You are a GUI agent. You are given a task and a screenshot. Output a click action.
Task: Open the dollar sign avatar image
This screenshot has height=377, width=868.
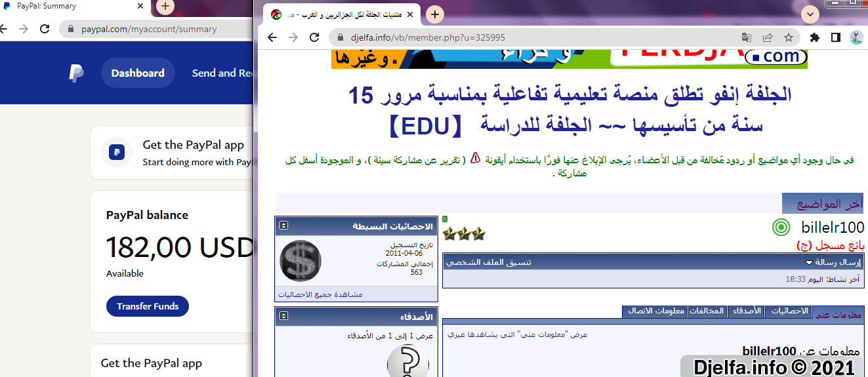(x=300, y=261)
